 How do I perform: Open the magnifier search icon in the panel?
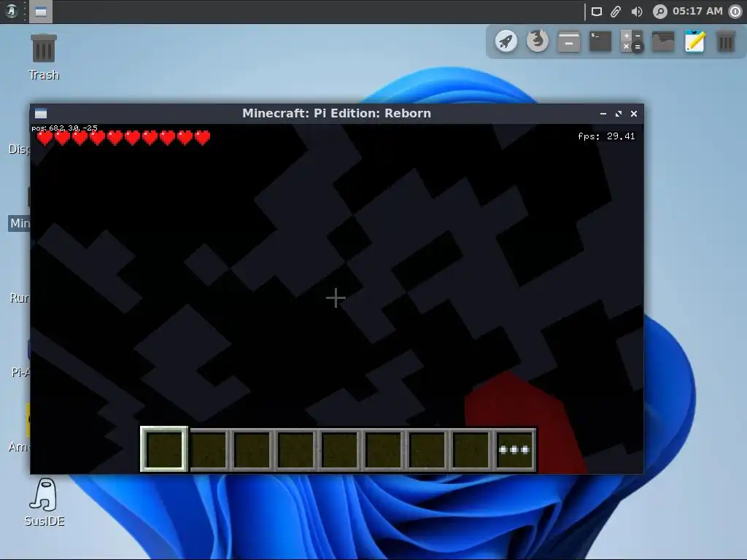659,12
